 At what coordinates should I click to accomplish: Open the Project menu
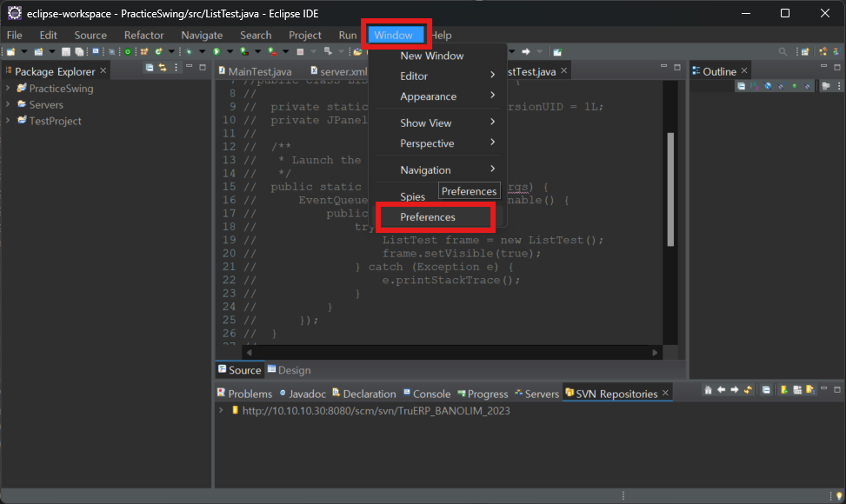(x=305, y=35)
